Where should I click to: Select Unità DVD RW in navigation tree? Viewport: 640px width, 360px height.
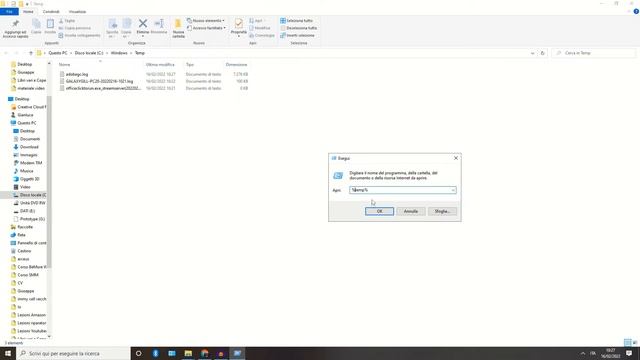tap(29, 203)
